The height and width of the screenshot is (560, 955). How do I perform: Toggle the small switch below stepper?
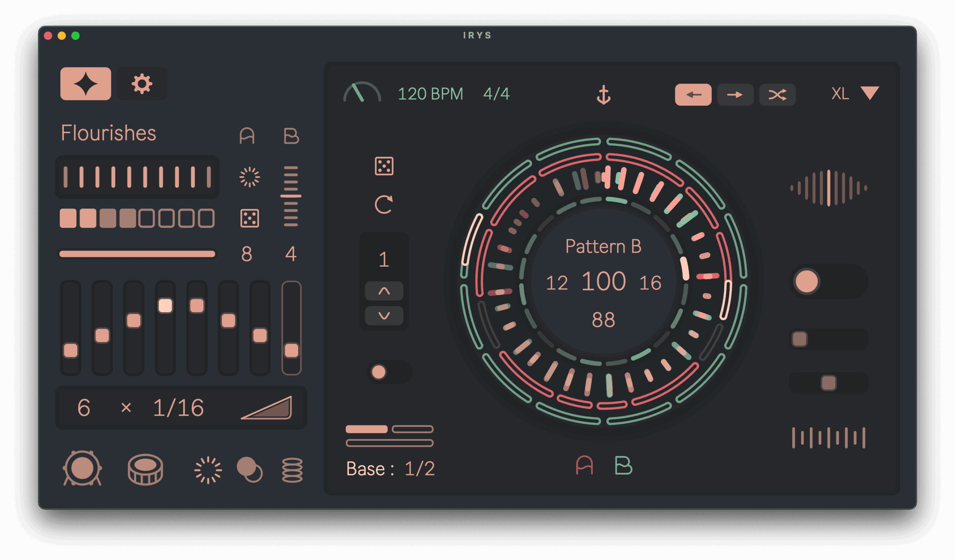(x=389, y=372)
